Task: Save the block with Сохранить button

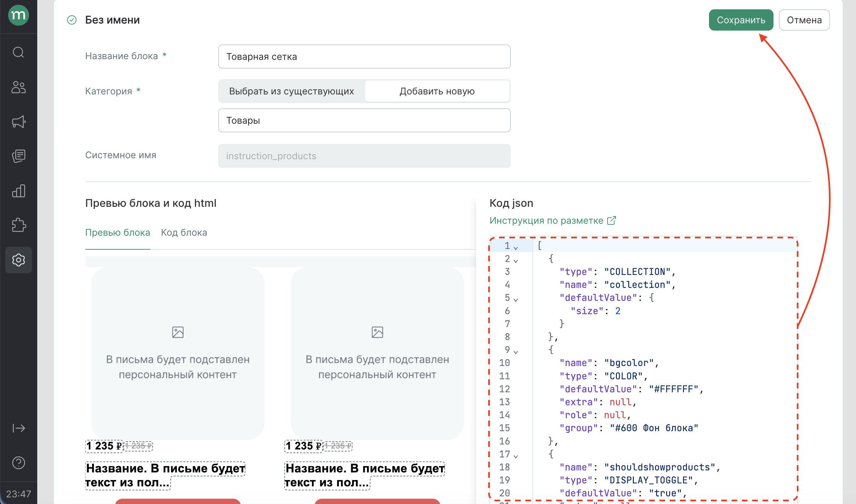Action: point(741,20)
